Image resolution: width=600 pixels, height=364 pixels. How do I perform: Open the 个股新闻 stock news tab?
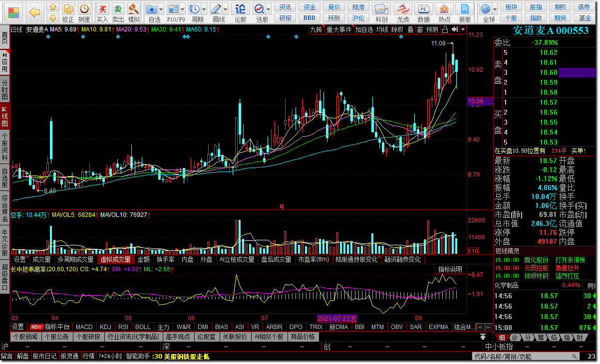26,337
